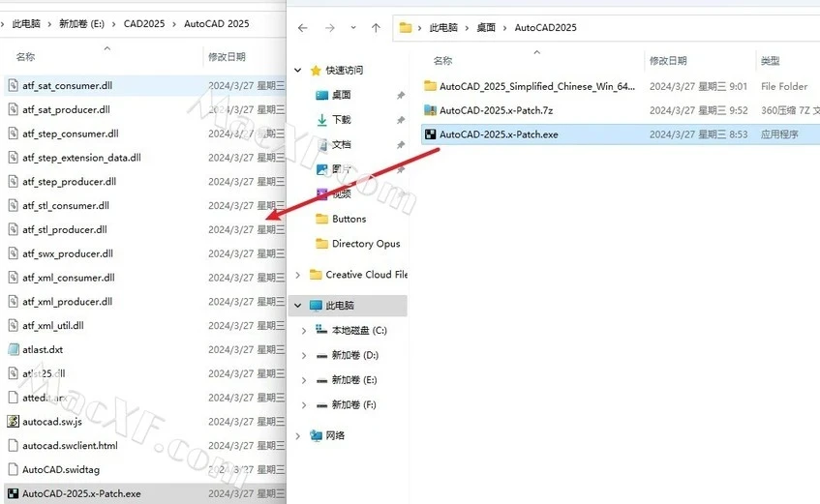Select atf_sat_consumer.dll file
Viewport: 820px width, 504px height.
[67, 85]
